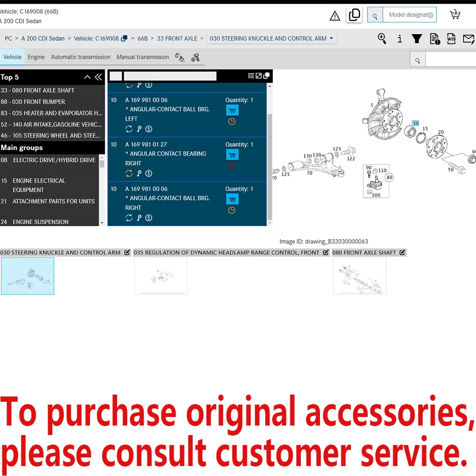The height and width of the screenshot is (476, 476).
Task: Select 33 - 080 FRONT AXLE SHAFT
Action: [x=52, y=90]
